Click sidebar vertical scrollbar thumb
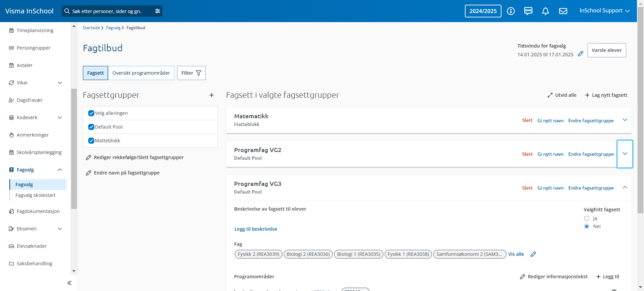The width and height of the screenshot is (644, 291). point(74,149)
